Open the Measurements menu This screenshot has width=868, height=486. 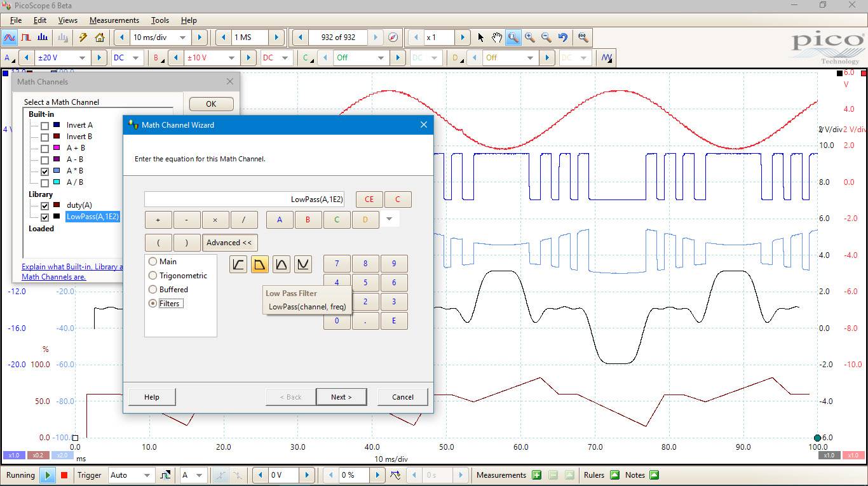click(114, 20)
